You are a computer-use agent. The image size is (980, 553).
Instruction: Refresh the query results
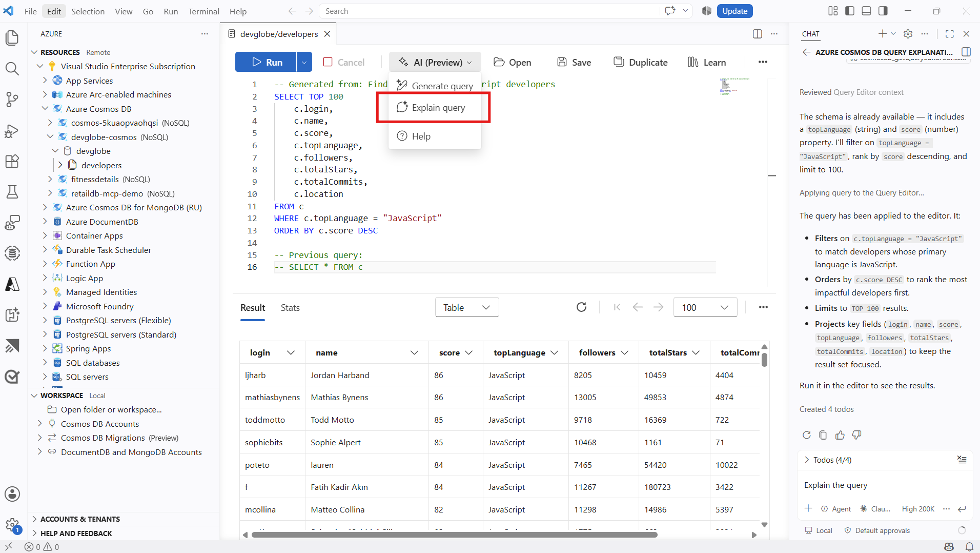[x=581, y=307]
